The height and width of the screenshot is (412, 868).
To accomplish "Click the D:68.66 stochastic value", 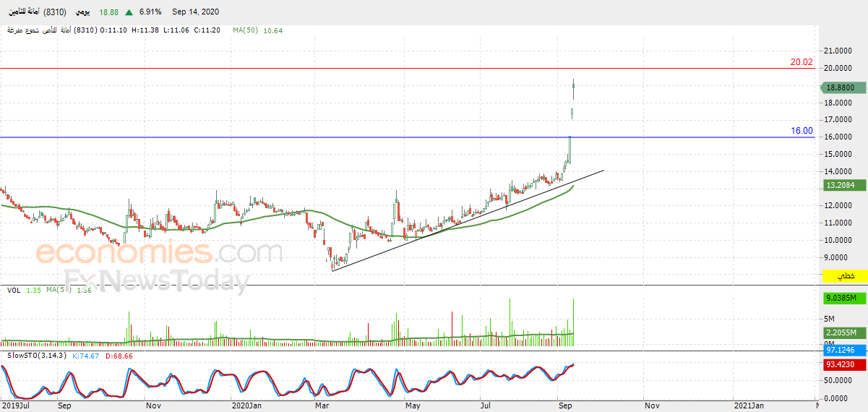I will tap(118, 356).
